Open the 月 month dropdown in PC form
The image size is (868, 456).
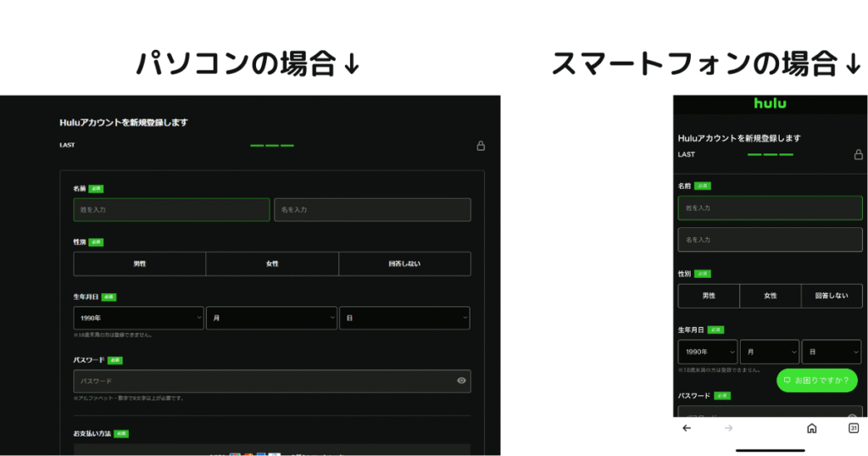point(272,318)
